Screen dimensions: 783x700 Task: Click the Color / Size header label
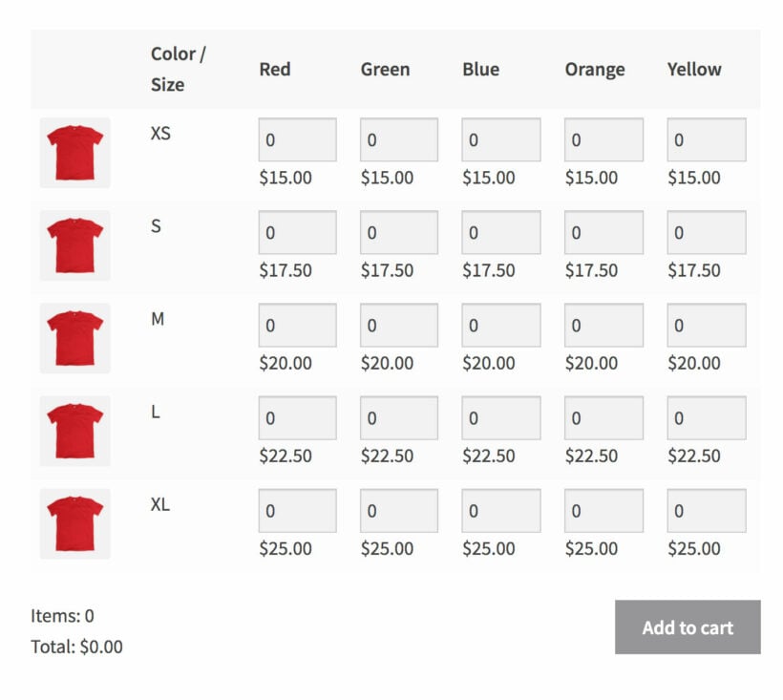[x=177, y=69]
